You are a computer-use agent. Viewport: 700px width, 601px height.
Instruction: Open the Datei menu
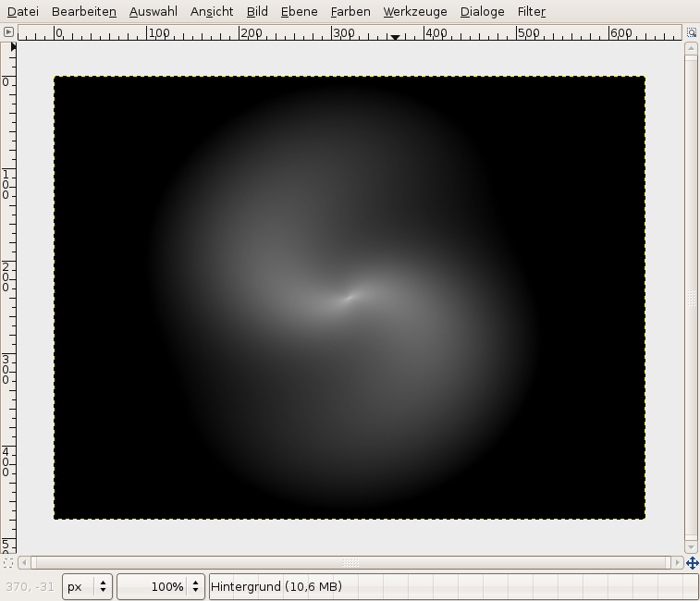(23, 12)
